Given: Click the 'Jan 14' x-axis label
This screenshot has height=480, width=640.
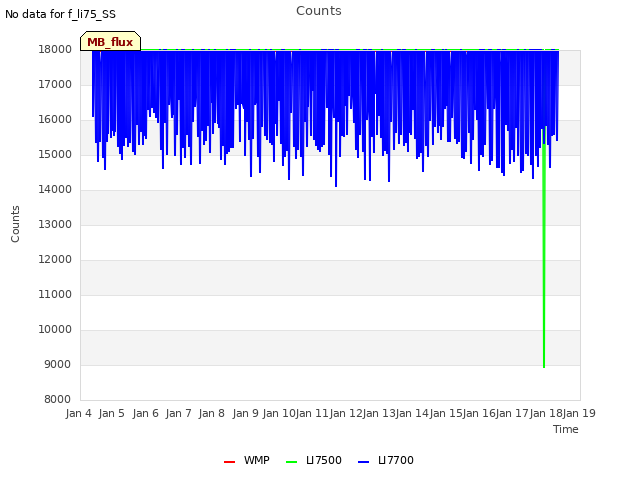Looking at the screenshot, I should pos(412,413).
